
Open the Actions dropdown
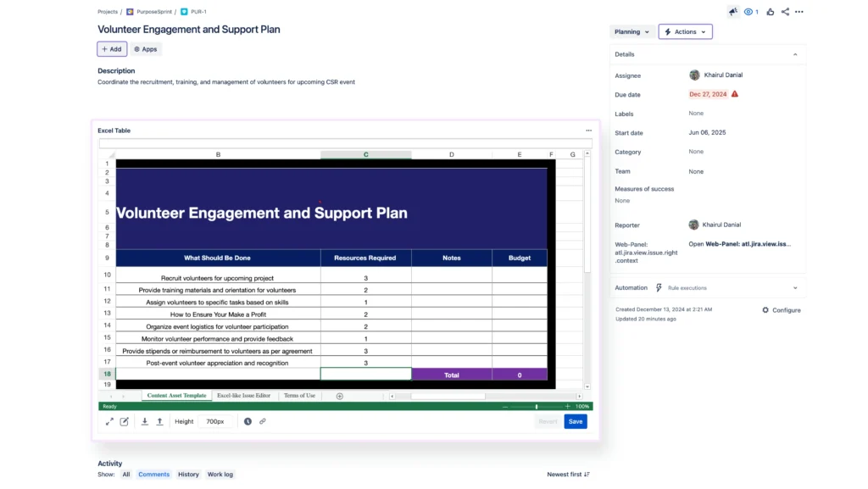[685, 32]
